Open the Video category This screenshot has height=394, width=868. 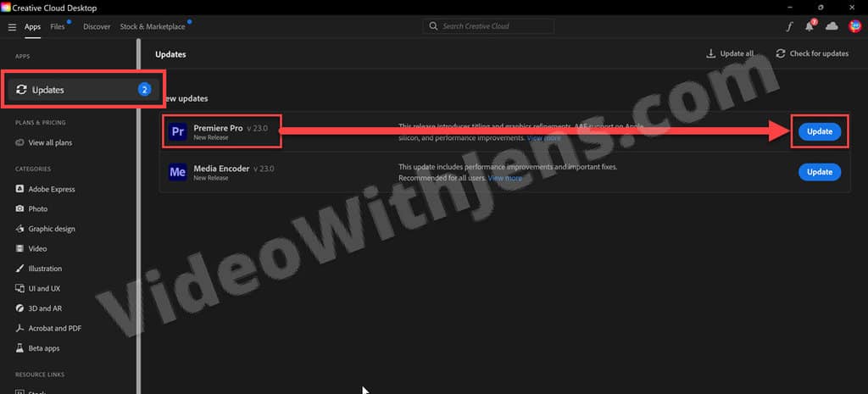tap(37, 249)
